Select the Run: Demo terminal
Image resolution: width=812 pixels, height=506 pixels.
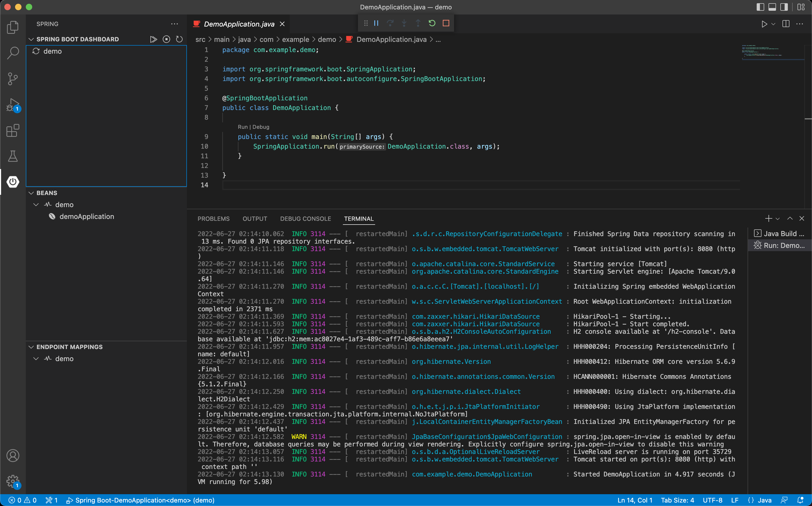pyautogui.click(x=779, y=245)
